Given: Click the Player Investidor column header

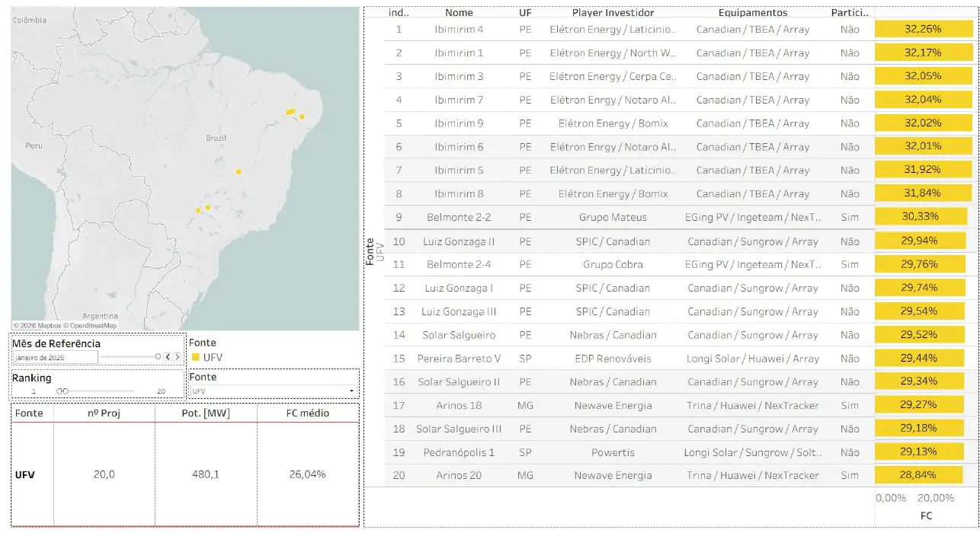Looking at the screenshot, I should [612, 12].
